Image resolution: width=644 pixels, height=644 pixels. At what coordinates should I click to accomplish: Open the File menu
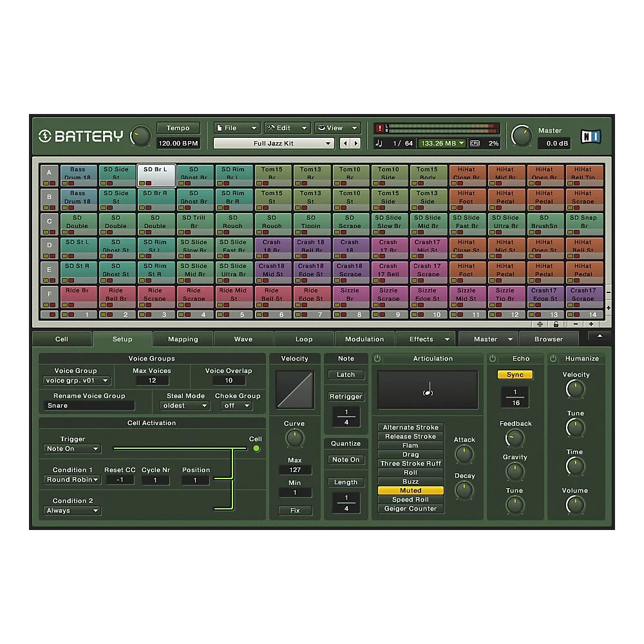pos(236,128)
